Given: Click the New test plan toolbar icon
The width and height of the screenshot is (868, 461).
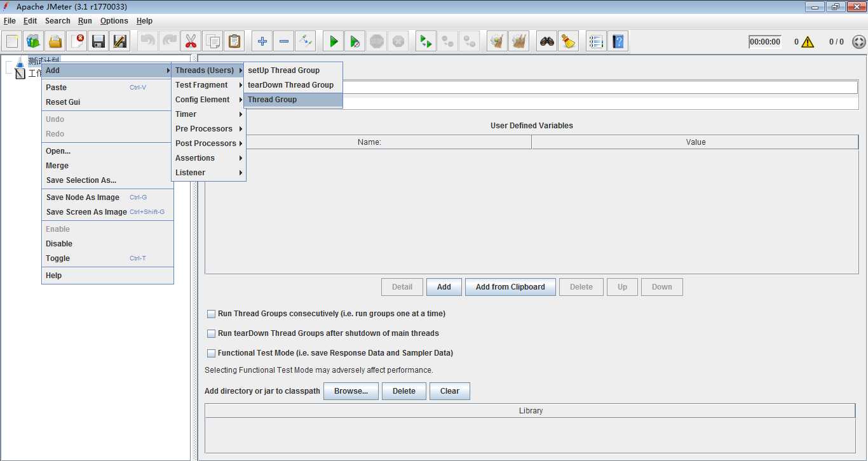Looking at the screenshot, I should pos(12,41).
